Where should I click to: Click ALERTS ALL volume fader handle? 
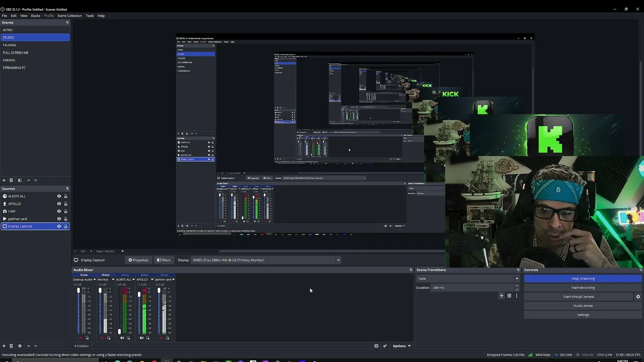coord(119,331)
